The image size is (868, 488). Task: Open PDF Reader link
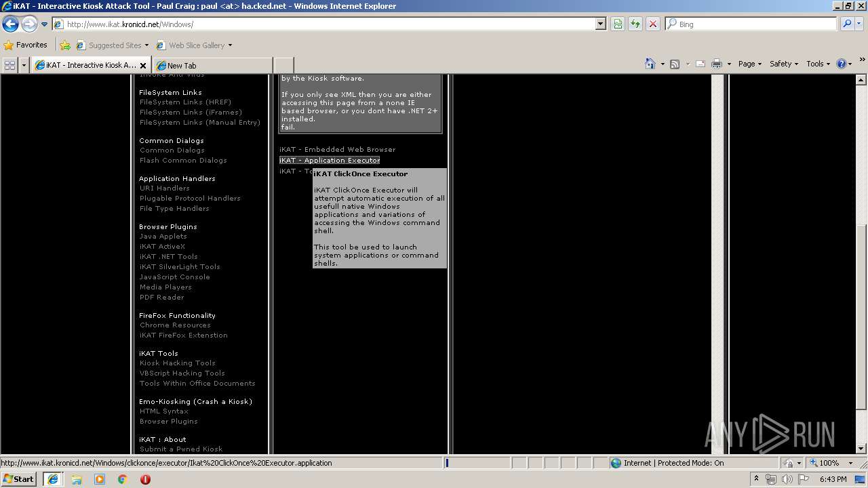pos(161,298)
